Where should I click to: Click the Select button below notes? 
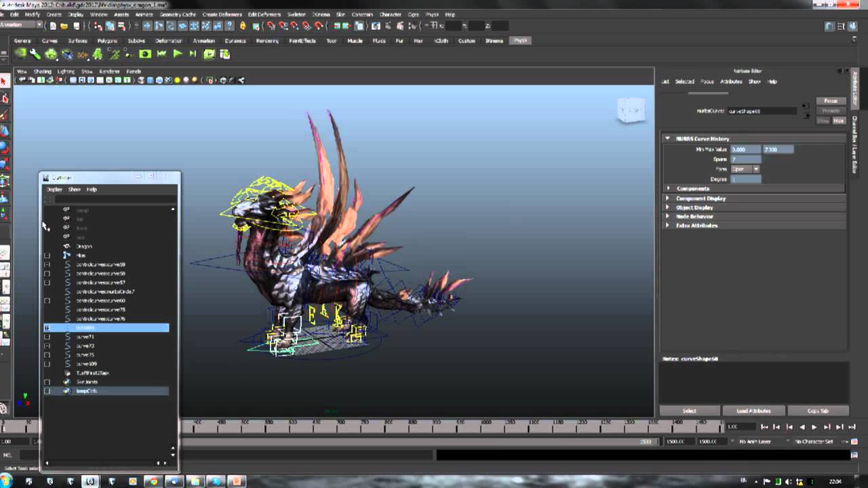pos(689,411)
